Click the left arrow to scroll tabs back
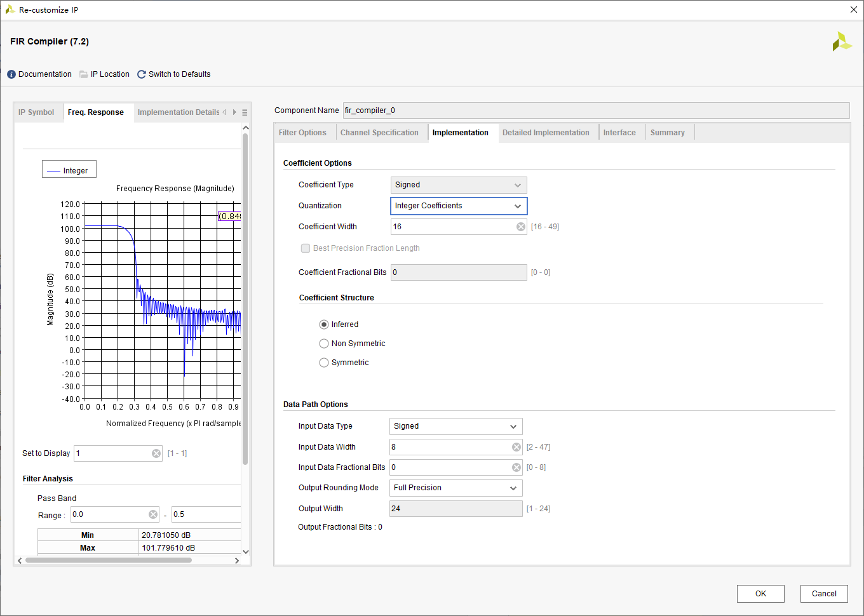The width and height of the screenshot is (864, 616). point(224,112)
